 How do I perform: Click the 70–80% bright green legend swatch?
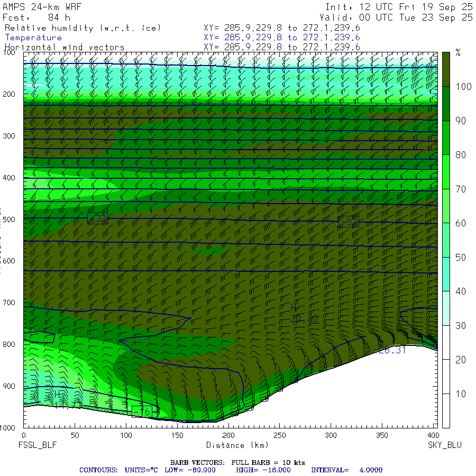(x=446, y=172)
